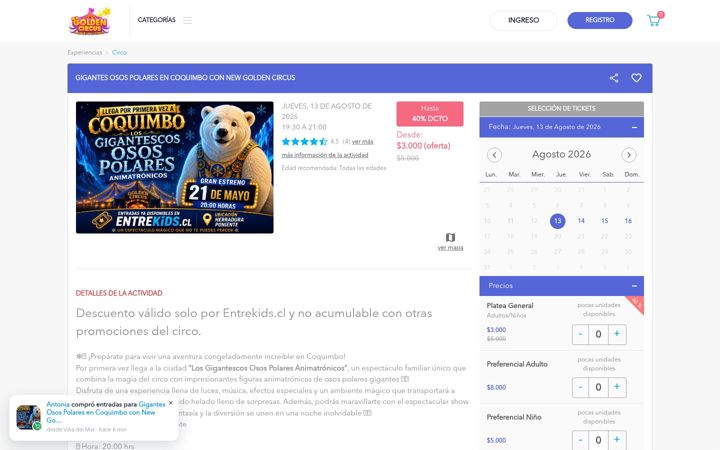Open the 'ver mapa' link

pyautogui.click(x=450, y=248)
